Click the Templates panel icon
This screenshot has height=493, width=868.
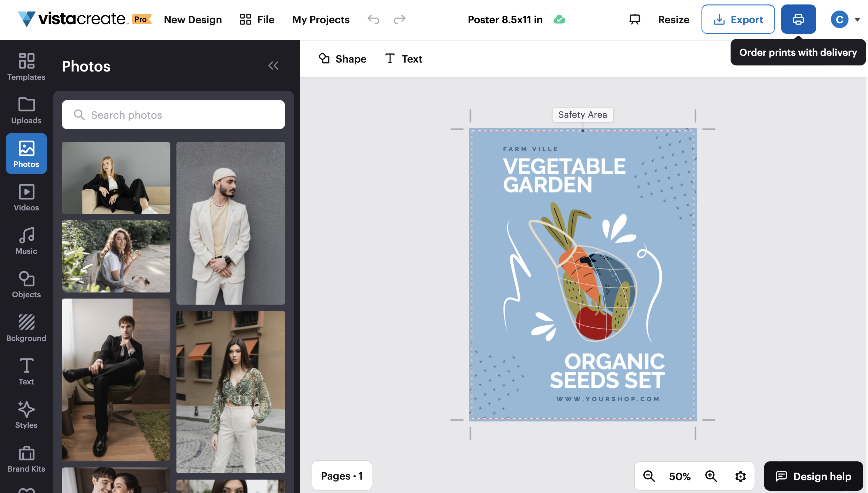click(x=26, y=65)
